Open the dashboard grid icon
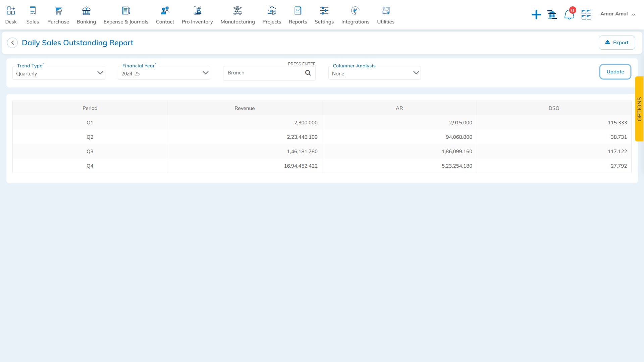 (x=586, y=14)
